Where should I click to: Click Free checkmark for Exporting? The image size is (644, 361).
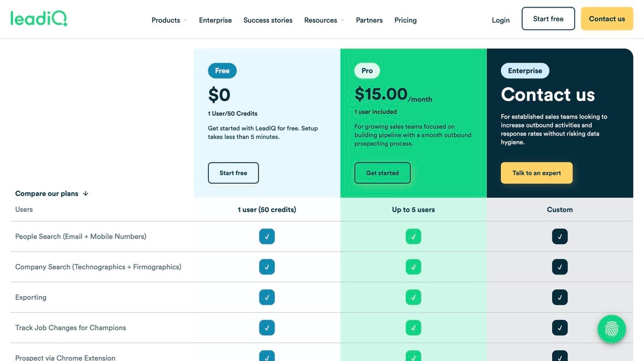click(x=267, y=297)
